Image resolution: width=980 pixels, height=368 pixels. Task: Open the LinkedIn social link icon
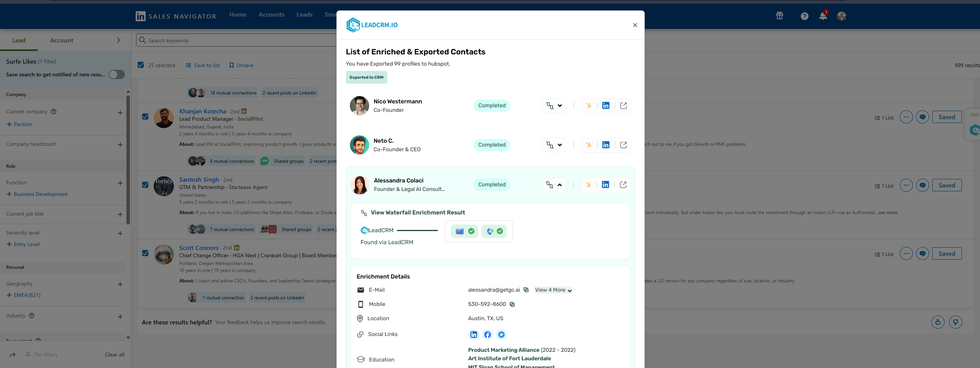474,335
